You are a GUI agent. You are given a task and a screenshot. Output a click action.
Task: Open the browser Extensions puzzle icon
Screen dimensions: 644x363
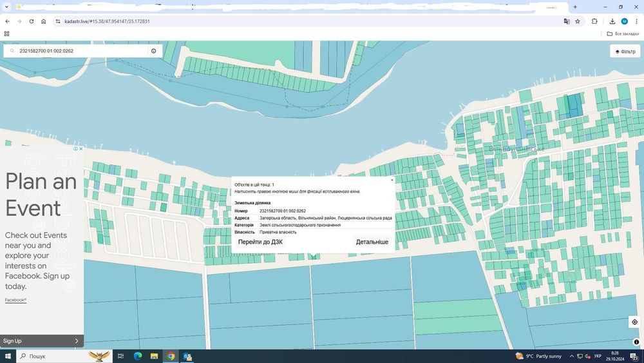(x=594, y=21)
